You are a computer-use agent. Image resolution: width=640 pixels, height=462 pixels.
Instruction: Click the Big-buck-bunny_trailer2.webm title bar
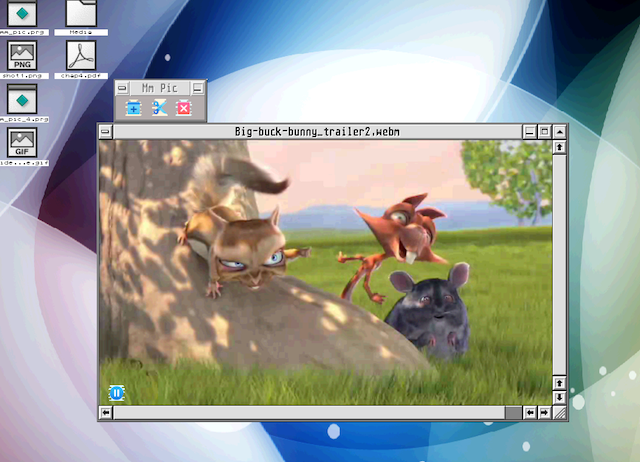(x=318, y=132)
